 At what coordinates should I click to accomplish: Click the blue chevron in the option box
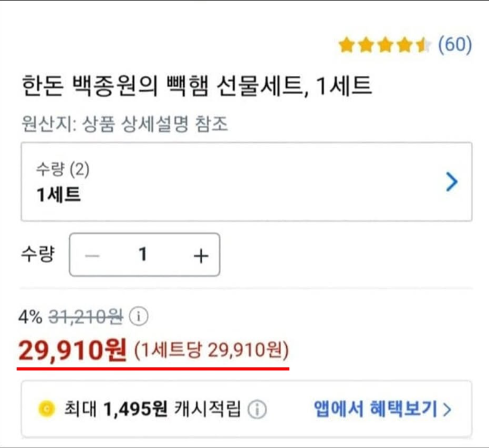pos(452,182)
